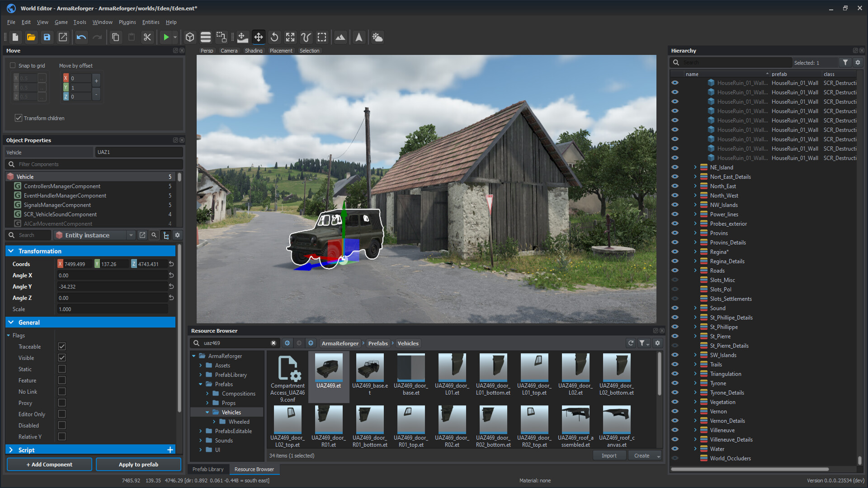Open the weather and lighting settings icon
The image size is (868, 488).
point(377,37)
